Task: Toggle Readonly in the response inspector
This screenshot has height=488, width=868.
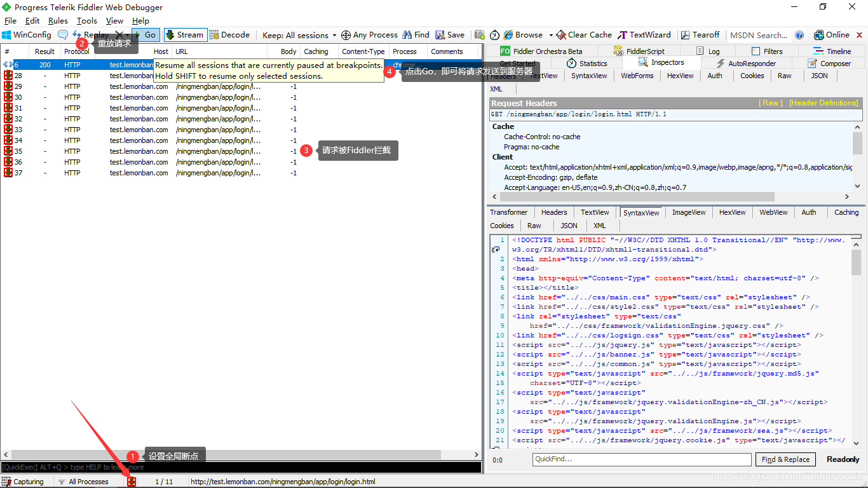Action: [x=843, y=459]
